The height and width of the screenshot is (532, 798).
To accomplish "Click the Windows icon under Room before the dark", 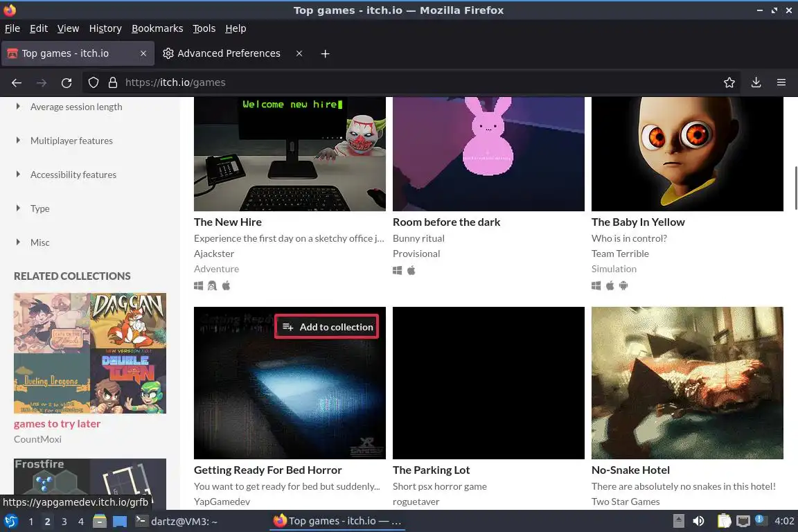I will 398,270.
